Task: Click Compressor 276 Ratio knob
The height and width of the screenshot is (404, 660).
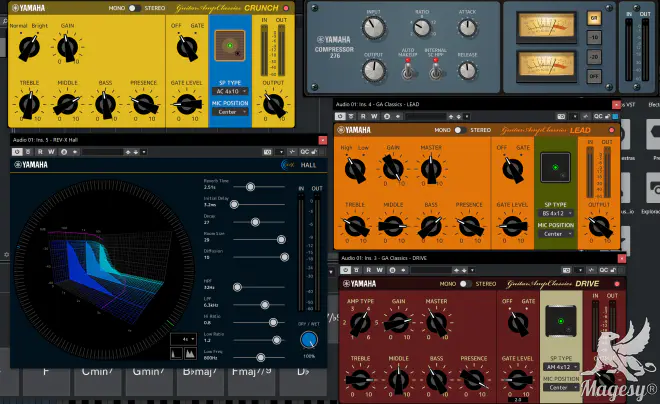Action: [x=422, y=28]
